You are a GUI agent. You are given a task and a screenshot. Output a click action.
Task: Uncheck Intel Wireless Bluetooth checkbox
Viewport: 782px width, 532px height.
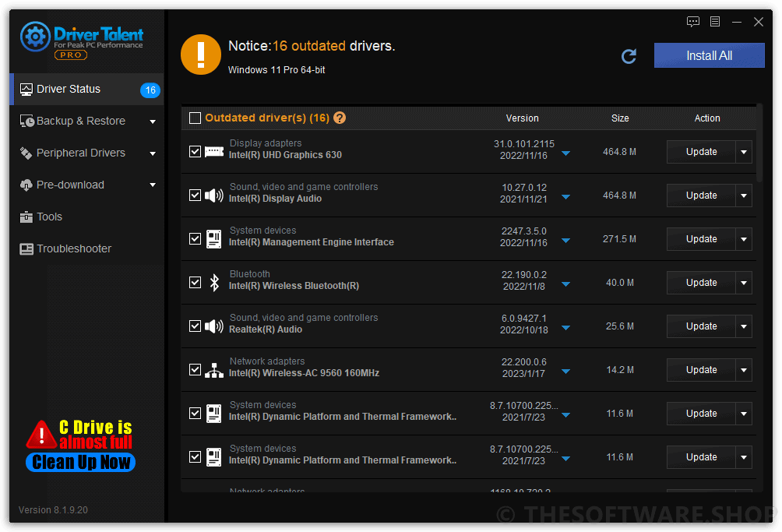tap(195, 283)
